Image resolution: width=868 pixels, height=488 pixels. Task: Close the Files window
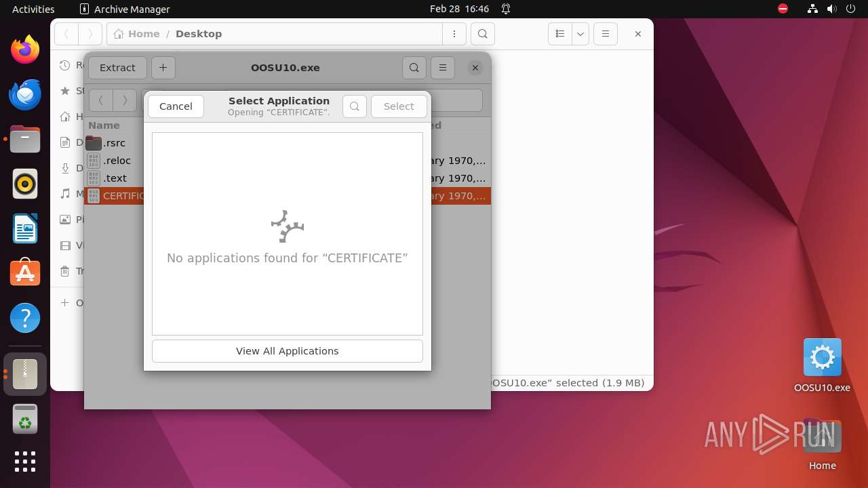638,34
